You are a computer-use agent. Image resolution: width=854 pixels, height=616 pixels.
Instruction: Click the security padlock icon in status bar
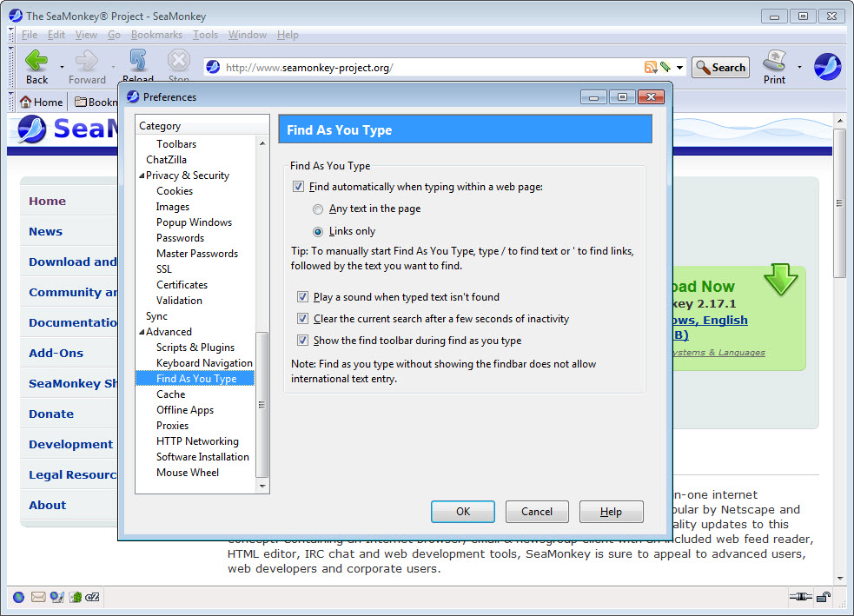(824, 597)
